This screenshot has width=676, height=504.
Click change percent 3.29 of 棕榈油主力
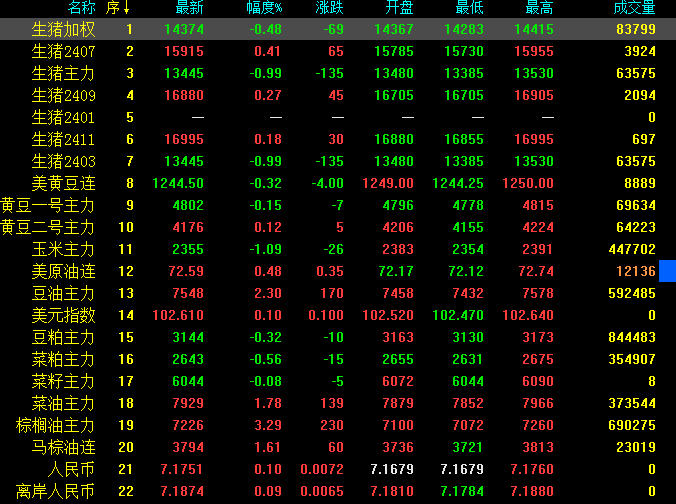click(x=268, y=425)
